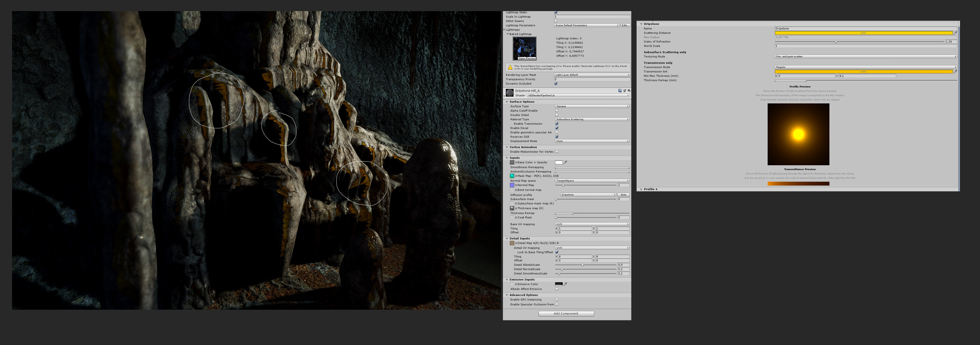This screenshot has height=345, width=980.
Task: Click the Transmission tint color picker icon
Action: click(x=956, y=72)
